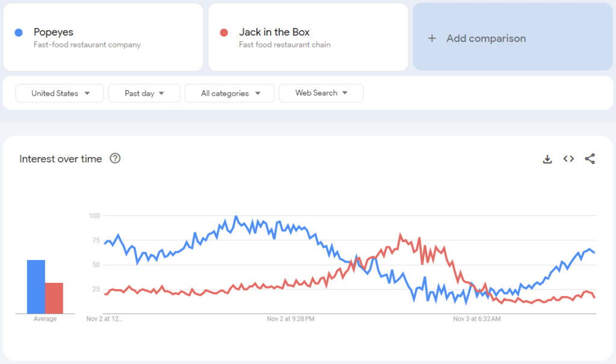Open the Past day time range dropdown

pos(144,93)
